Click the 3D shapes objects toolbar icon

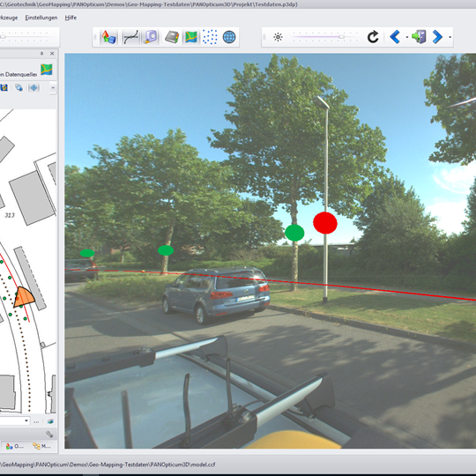click(108, 37)
